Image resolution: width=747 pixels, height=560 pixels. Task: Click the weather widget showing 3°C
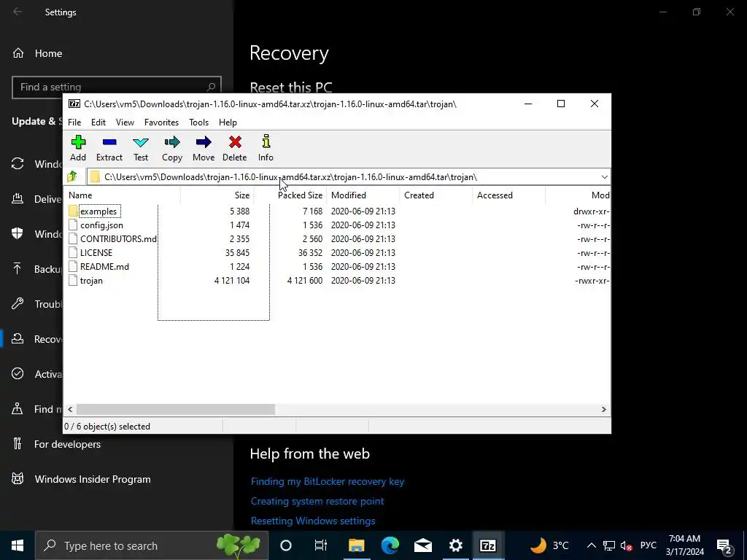550,545
